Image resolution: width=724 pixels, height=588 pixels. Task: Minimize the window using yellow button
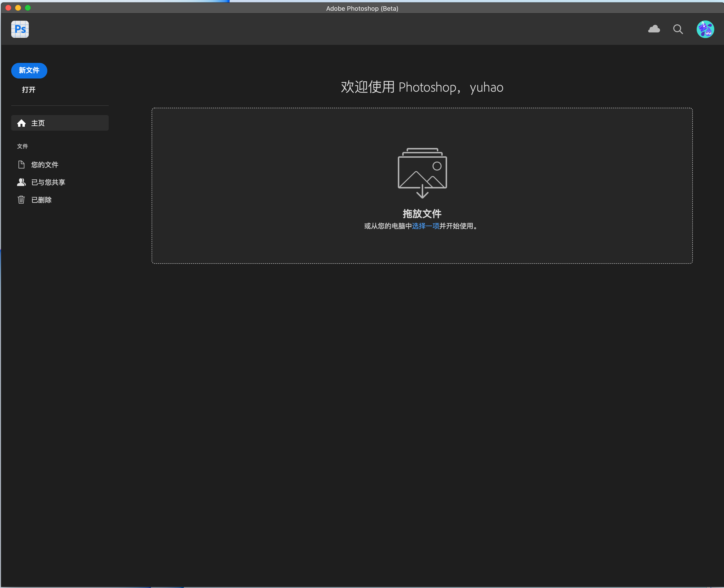coord(18,8)
